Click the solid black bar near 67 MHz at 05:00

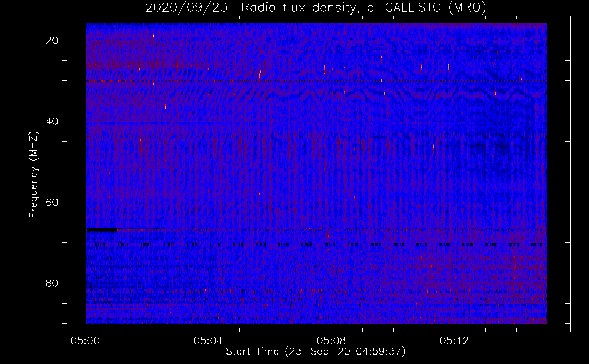102,230
